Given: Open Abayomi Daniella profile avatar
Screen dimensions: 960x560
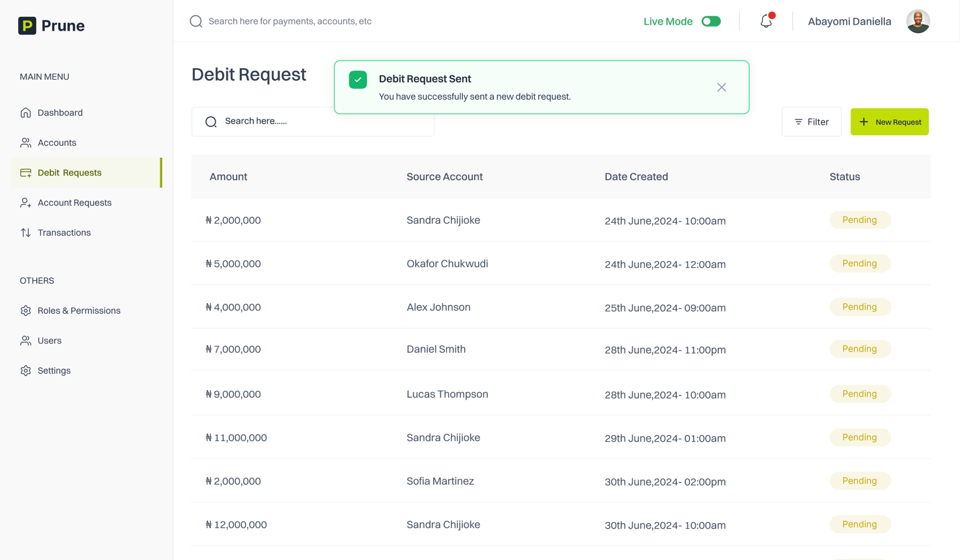Looking at the screenshot, I should (x=918, y=21).
